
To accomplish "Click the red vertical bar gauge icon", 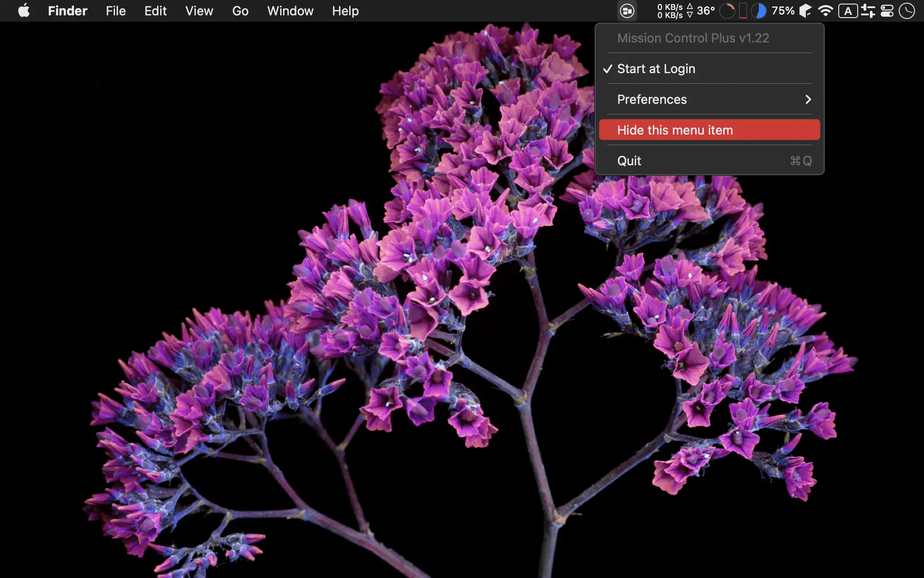I will 743,11.
